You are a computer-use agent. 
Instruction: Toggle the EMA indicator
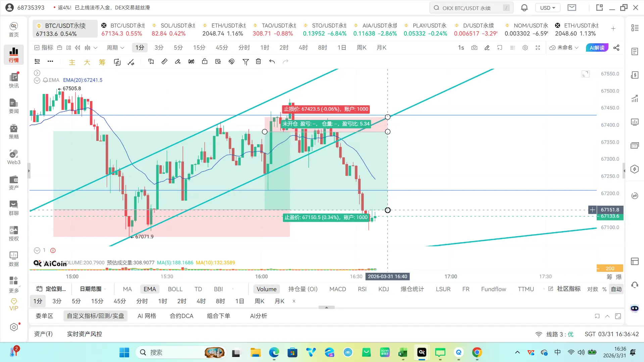click(150, 289)
